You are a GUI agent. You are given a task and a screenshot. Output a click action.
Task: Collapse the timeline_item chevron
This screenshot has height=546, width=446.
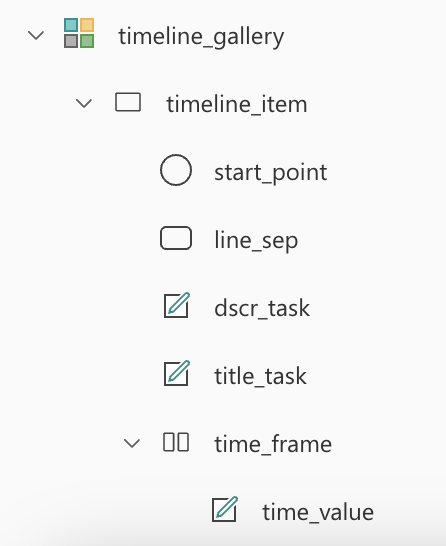pyautogui.click(x=84, y=103)
